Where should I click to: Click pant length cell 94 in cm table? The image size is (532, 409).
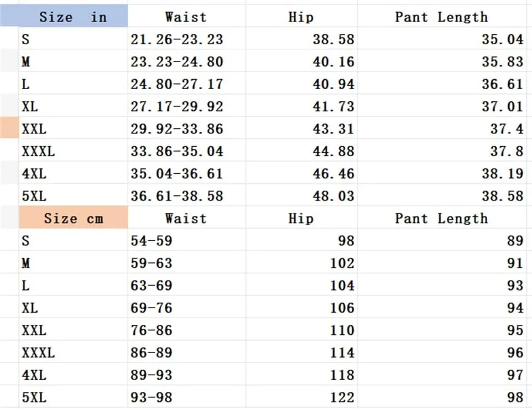442,307
